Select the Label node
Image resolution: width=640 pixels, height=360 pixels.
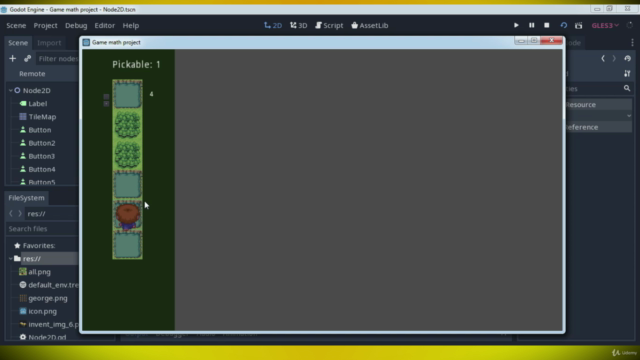point(38,104)
